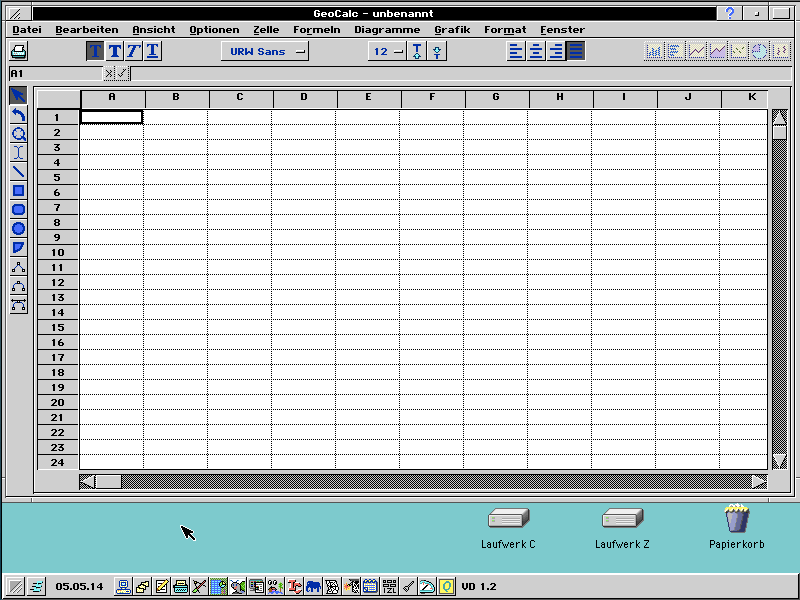Cancel cell entry with the X button
Screen dimensions: 800x600
(x=111, y=73)
